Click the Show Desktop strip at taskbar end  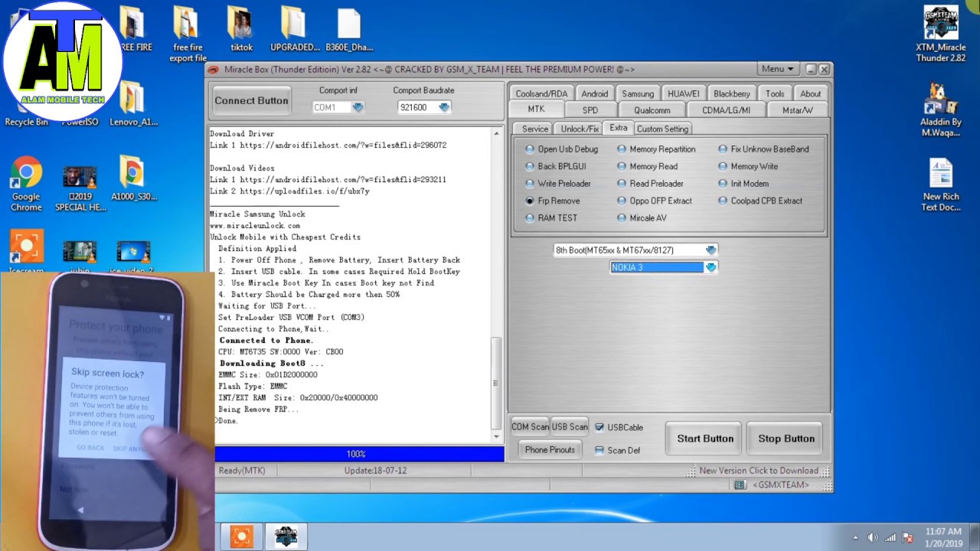click(x=975, y=537)
